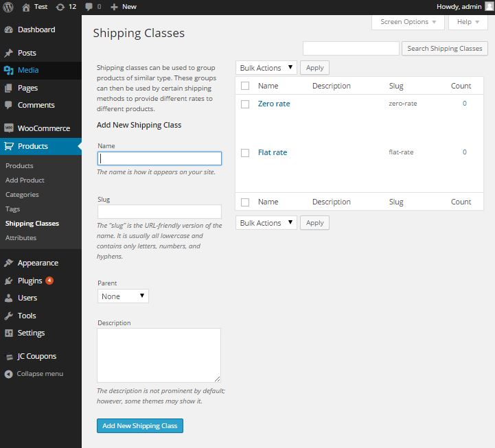Click the Collapse menu arrow icon
This screenshot has width=495, height=448.
click(x=9, y=374)
